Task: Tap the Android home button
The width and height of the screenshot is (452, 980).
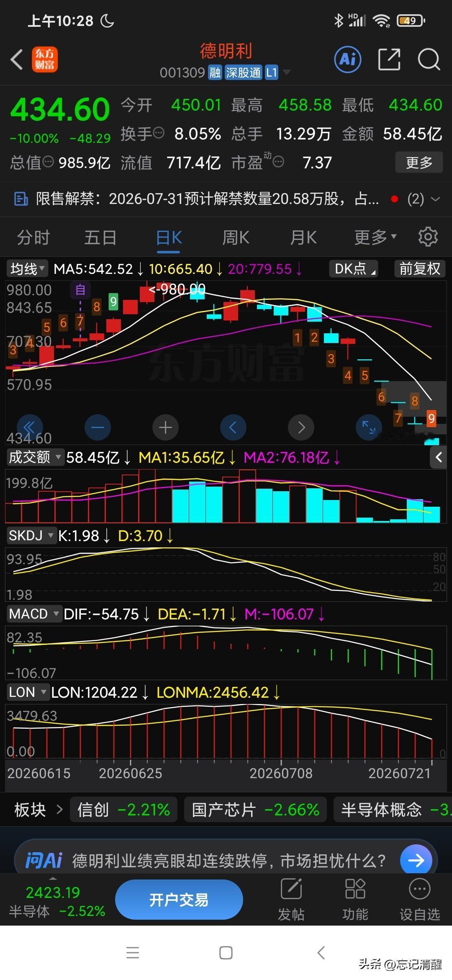Action: (x=226, y=952)
